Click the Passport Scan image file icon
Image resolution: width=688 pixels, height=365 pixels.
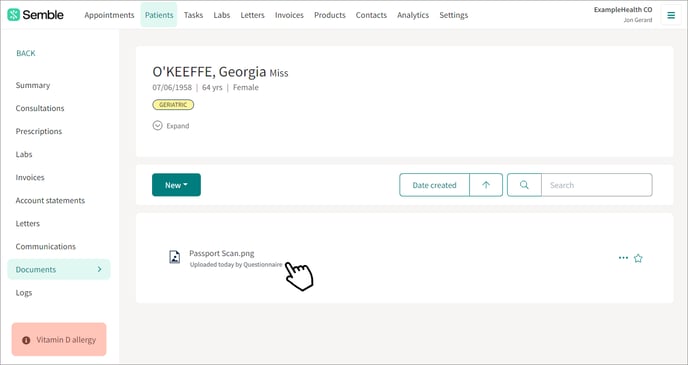(x=175, y=257)
